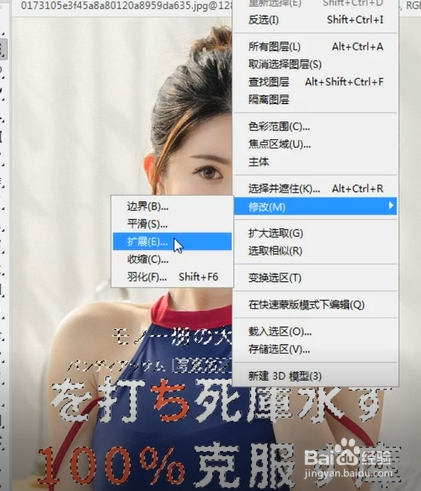Screen dimensions: 421x491
Task: Select 主体 subject menu item
Action: [315, 162]
